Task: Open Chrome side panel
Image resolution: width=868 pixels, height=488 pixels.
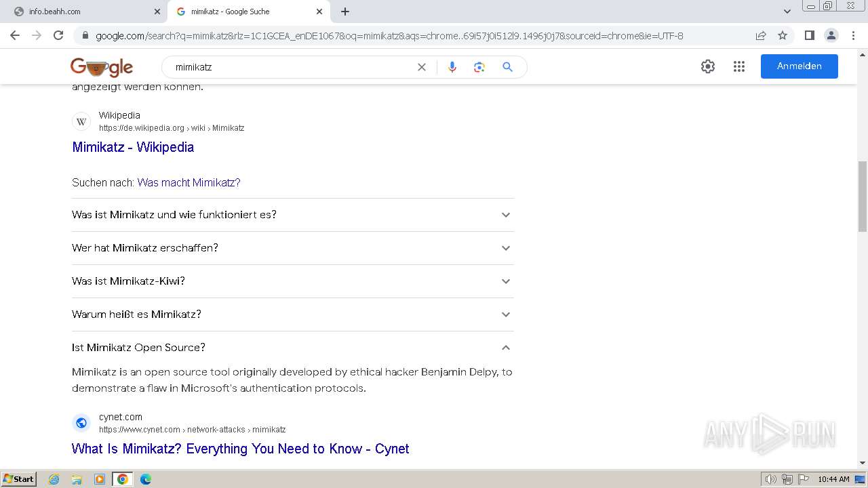Action: tap(809, 35)
